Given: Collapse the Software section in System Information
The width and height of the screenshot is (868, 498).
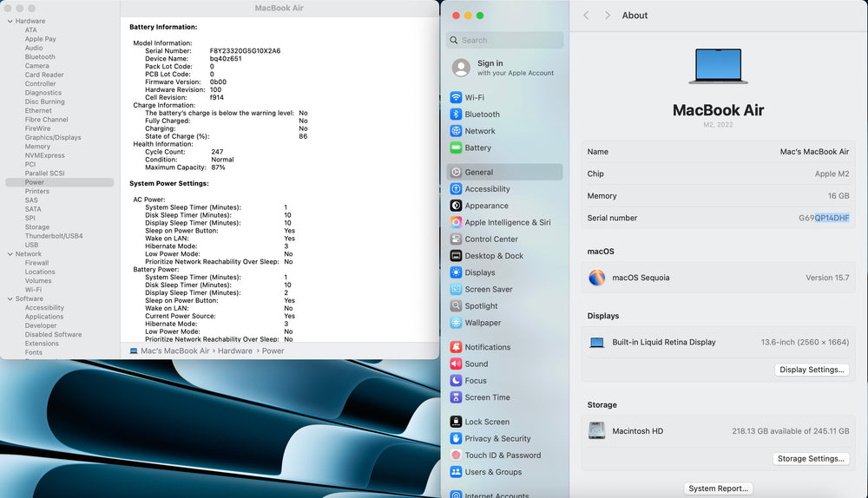Looking at the screenshot, I should (10, 298).
